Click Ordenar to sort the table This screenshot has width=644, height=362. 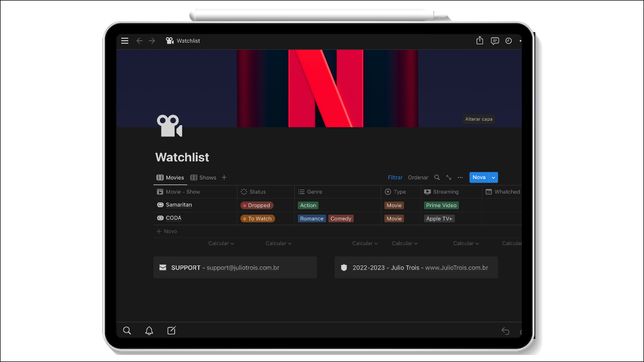pyautogui.click(x=418, y=177)
